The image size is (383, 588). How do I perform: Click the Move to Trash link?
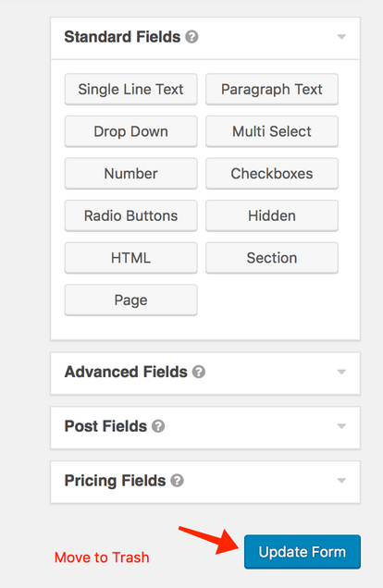click(x=102, y=557)
